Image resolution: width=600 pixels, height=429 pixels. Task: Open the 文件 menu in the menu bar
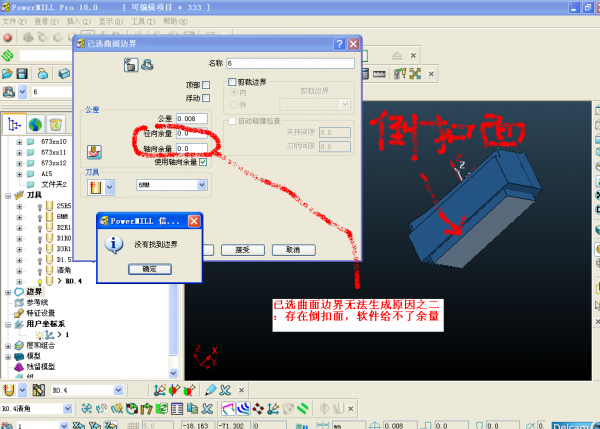coord(14,21)
